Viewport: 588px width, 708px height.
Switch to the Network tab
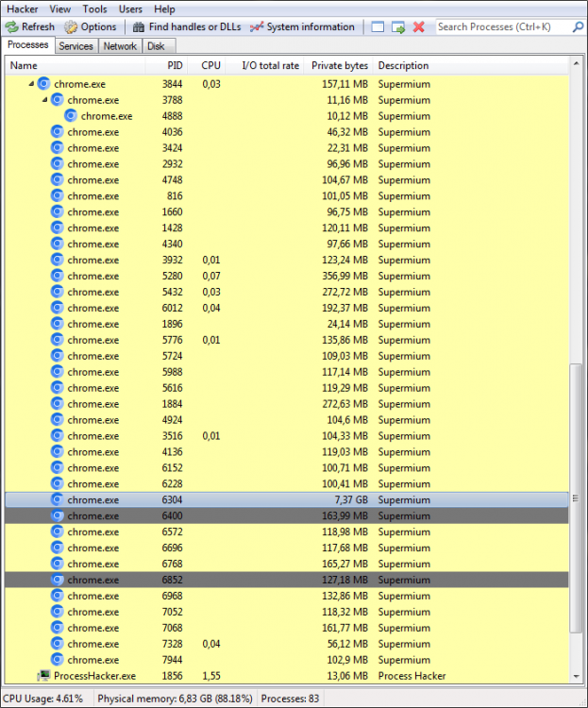point(120,46)
